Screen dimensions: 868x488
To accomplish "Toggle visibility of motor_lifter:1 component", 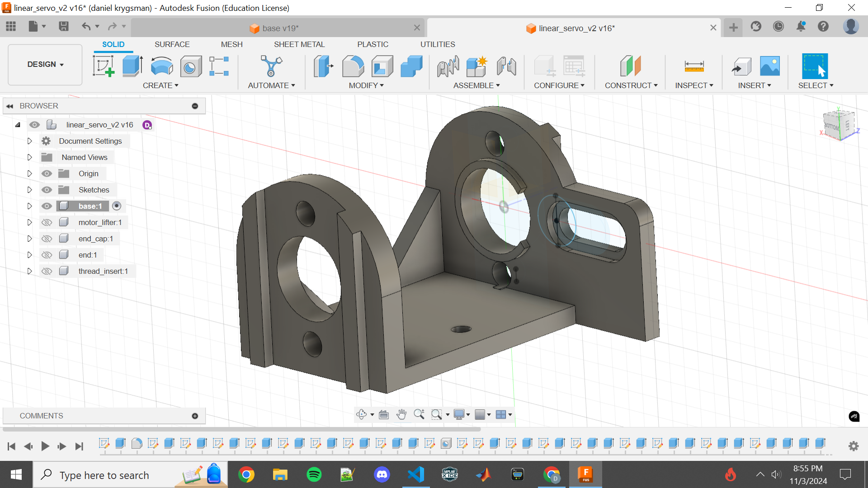I will pos(46,222).
